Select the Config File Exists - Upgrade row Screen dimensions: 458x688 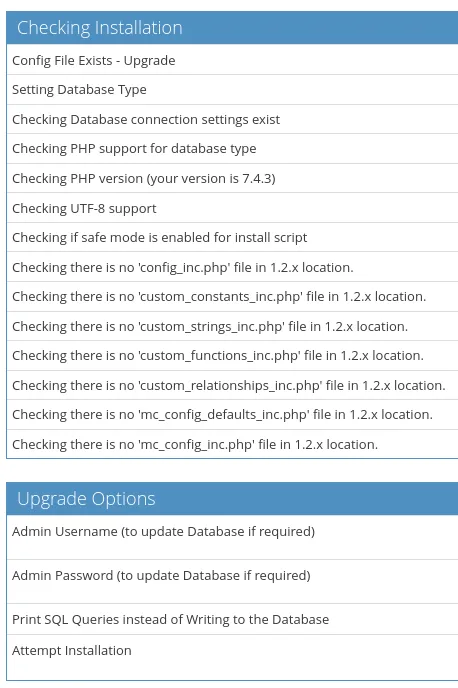pos(232,60)
